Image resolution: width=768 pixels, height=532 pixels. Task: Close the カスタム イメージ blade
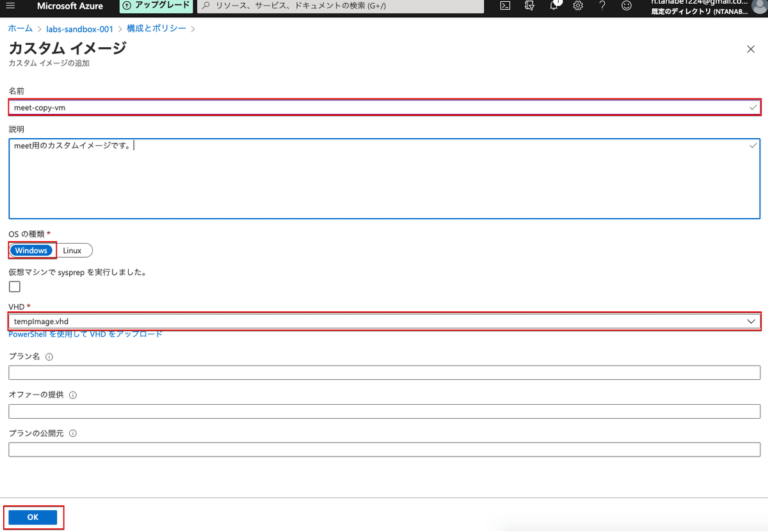pyautogui.click(x=751, y=50)
